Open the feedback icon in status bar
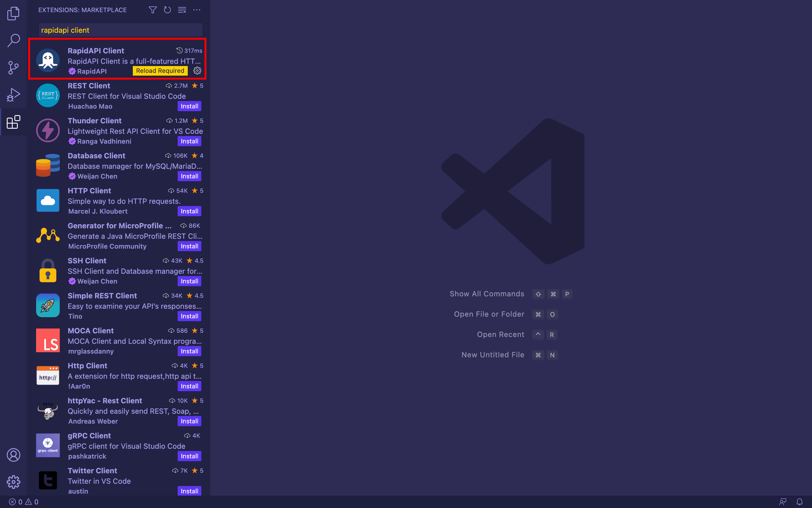This screenshot has width=812, height=508. [783, 502]
